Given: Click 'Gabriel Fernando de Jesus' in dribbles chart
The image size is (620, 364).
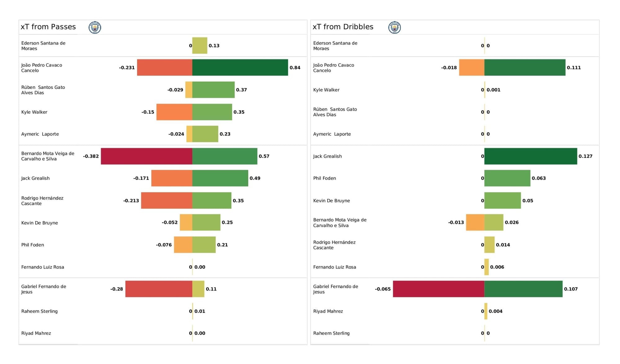Looking at the screenshot, I should [x=335, y=289].
